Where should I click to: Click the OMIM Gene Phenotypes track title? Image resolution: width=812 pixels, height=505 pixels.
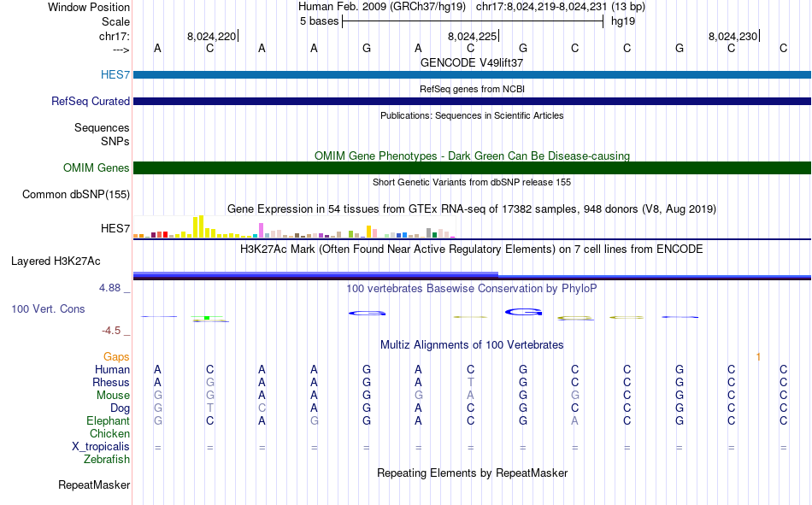472,156
